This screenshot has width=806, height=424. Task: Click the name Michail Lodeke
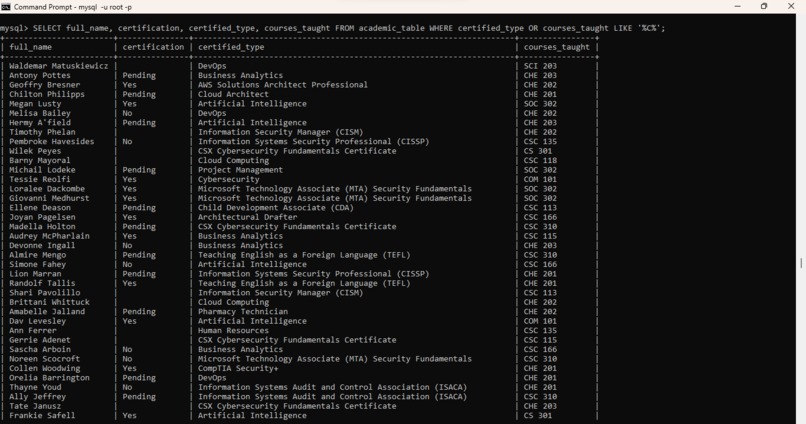coord(42,170)
